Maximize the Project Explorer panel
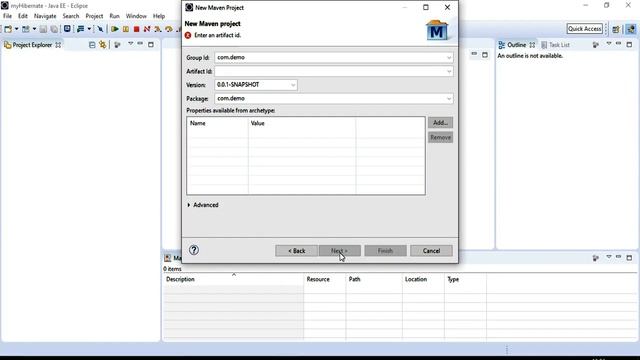640x360 pixels. (x=151, y=44)
